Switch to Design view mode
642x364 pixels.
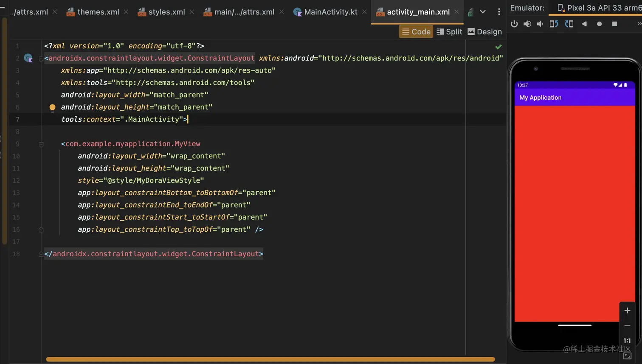(484, 31)
